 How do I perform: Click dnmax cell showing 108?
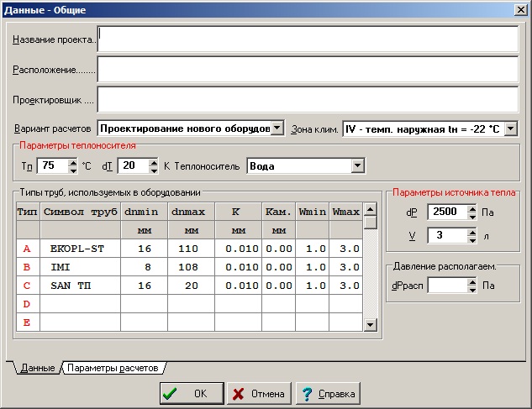pos(191,267)
